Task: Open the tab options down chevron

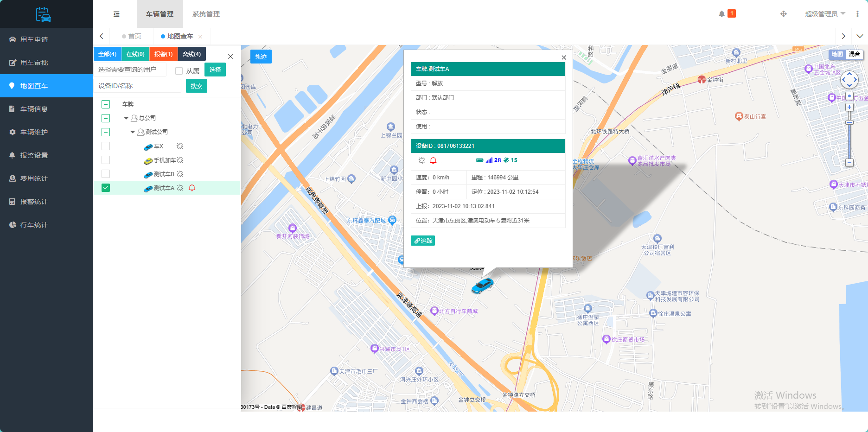Action: 860,36
